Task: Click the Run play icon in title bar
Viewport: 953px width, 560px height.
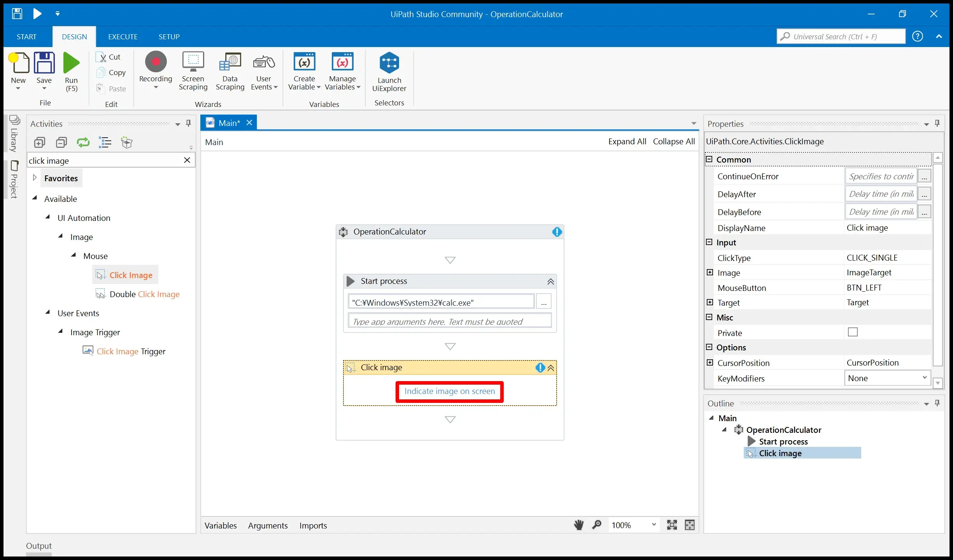Action: (37, 14)
